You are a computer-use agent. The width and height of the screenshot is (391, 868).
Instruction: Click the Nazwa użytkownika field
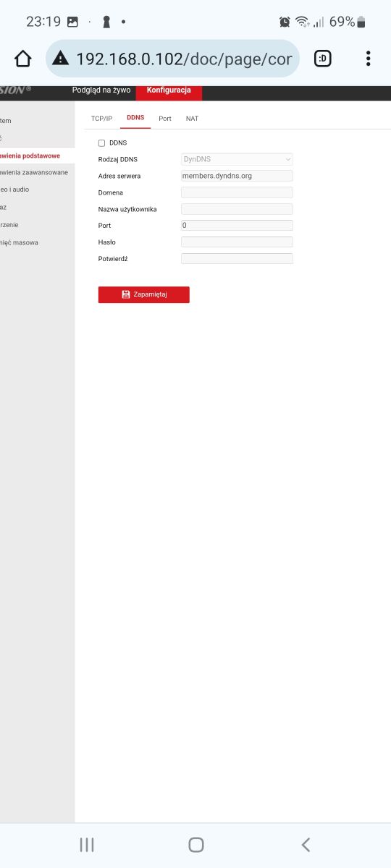(237, 209)
